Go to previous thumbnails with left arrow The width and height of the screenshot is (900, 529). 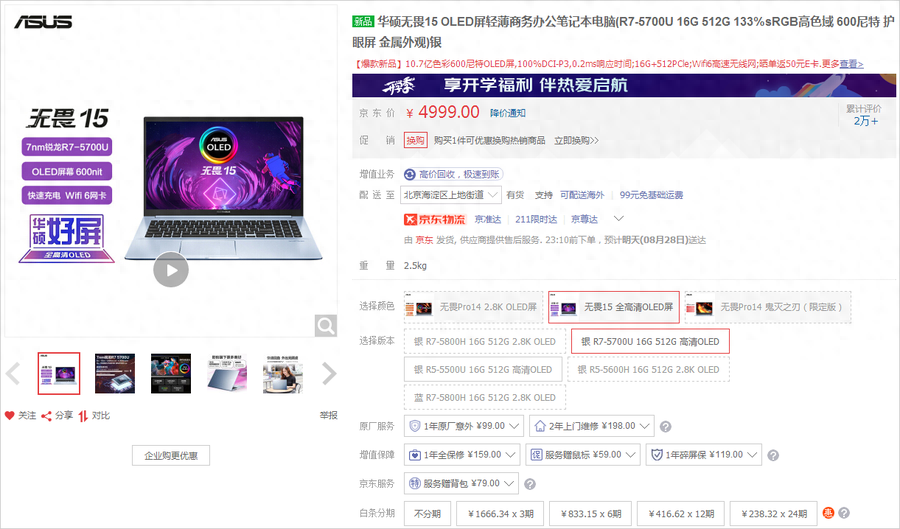click(13, 374)
